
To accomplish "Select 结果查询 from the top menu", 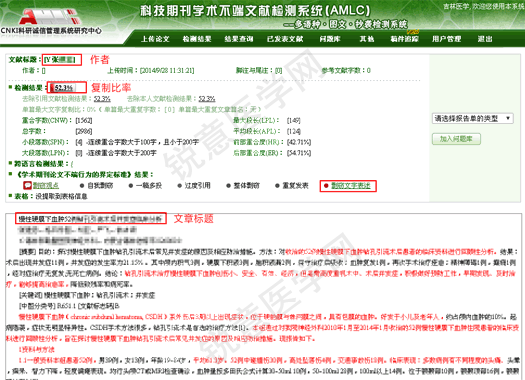I will coord(239,39).
